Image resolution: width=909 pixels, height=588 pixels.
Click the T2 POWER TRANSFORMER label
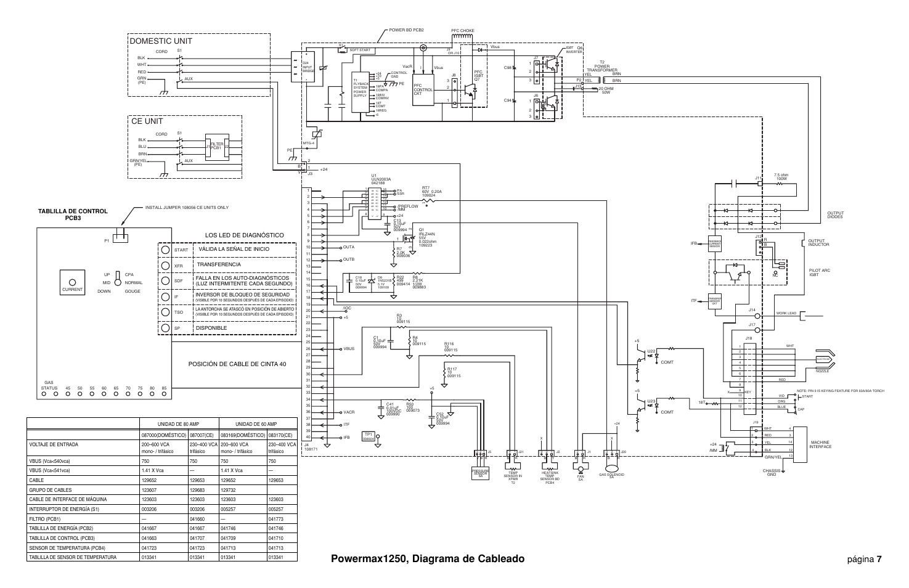coord(601,67)
